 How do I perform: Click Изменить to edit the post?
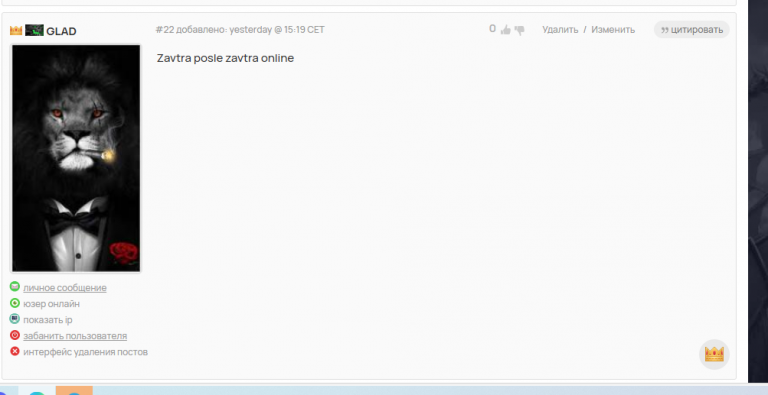pos(613,29)
